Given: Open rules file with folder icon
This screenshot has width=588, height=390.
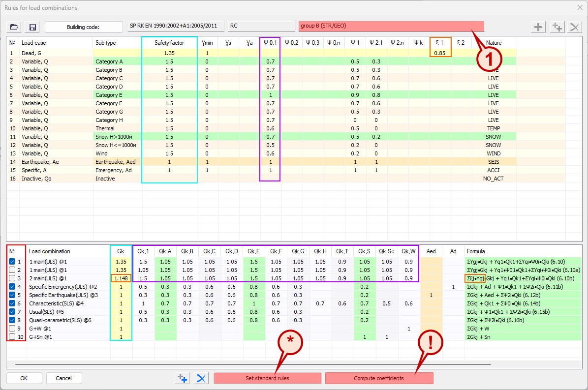Looking at the screenshot, I should [15, 27].
